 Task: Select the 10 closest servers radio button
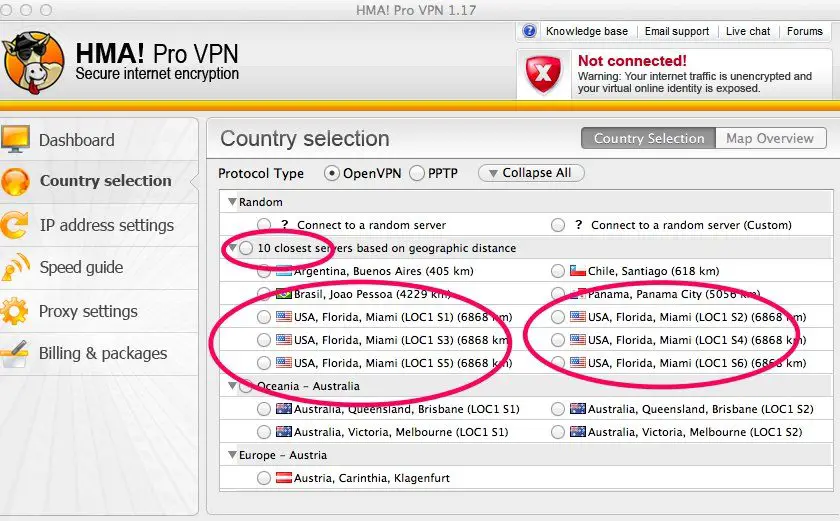pyautogui.click(x=246, y=248)
